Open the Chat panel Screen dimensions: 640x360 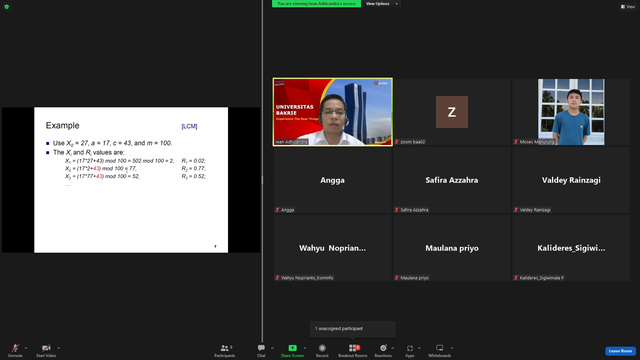point(261,350)
